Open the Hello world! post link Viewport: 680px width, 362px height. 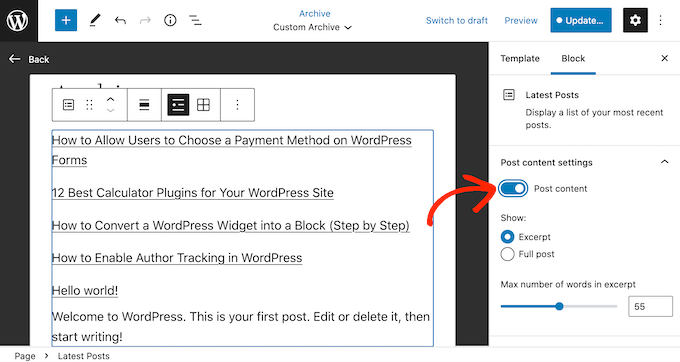[85, 290]
